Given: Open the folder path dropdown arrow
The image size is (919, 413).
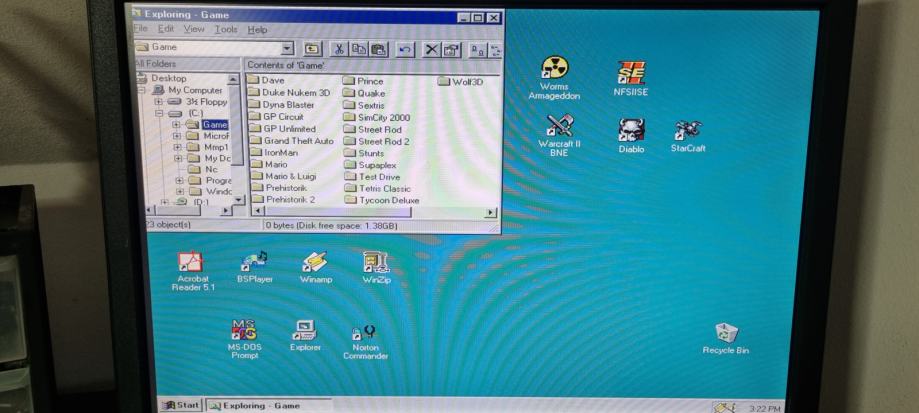Looking at the screenshot, I should (287, 49).
